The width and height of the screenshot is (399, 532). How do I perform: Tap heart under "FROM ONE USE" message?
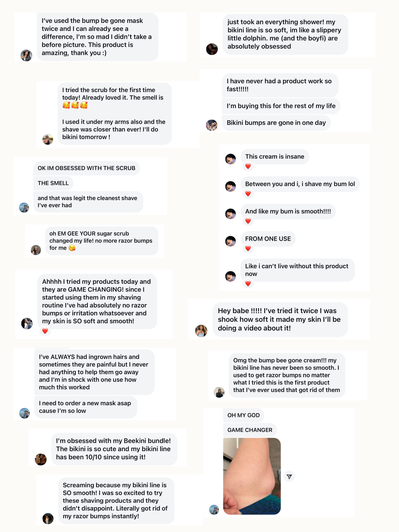point(248,248)
